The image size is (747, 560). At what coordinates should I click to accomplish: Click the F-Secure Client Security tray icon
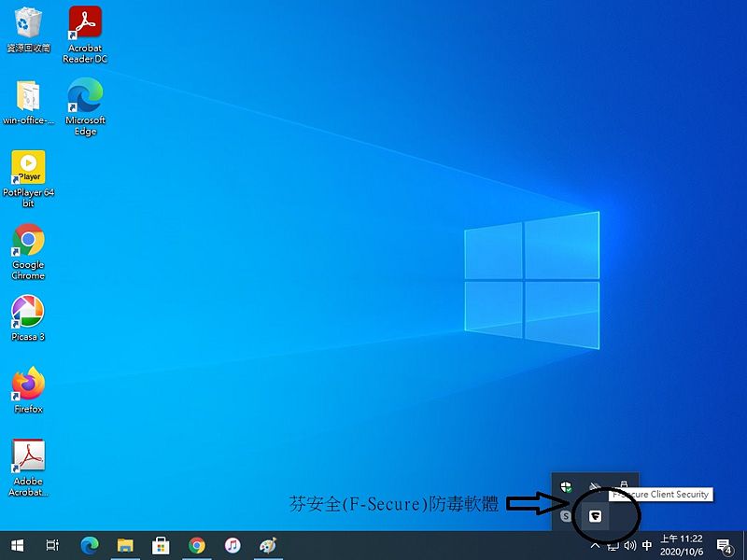(595, 516)
